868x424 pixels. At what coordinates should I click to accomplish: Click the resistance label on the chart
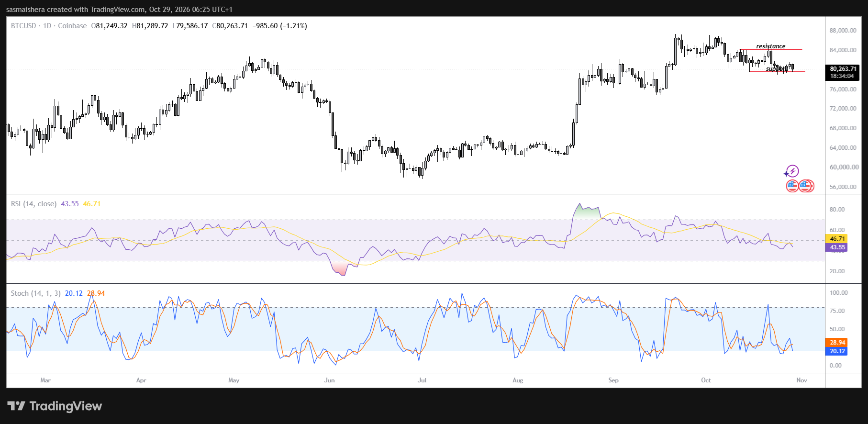tap(771, 46)
